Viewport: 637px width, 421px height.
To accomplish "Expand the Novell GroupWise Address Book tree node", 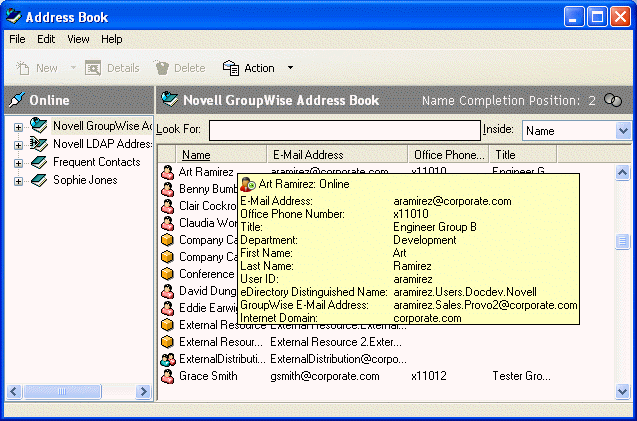I will point(18,128).
